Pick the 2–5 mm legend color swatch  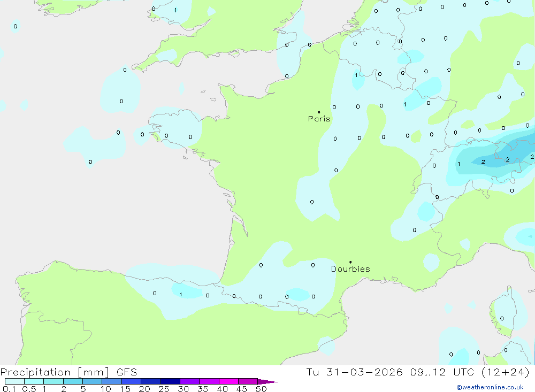click(x=73, y=381)
